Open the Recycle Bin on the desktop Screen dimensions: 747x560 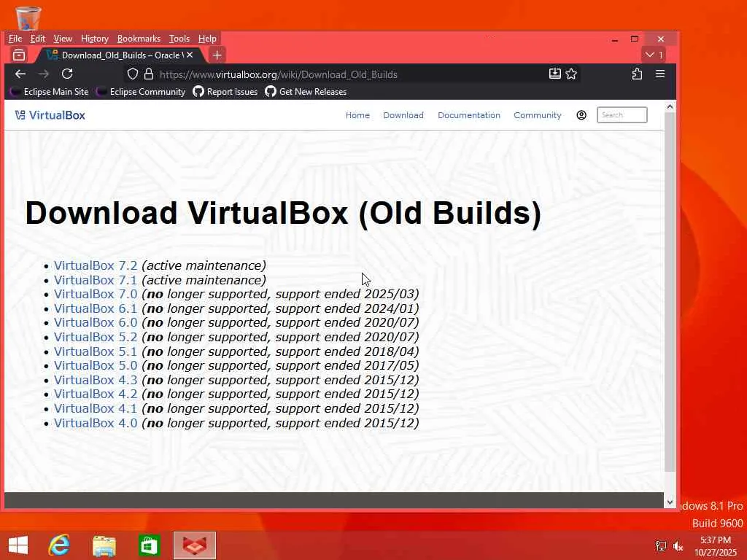(x=28, y=18)
